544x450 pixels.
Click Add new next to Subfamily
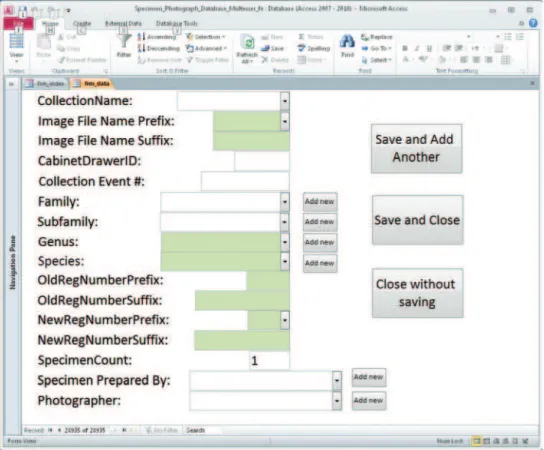point(320,222)
